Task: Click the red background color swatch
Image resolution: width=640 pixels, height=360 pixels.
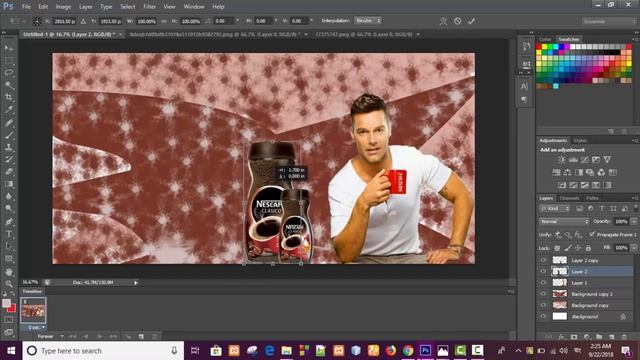Action: (12, 309)
